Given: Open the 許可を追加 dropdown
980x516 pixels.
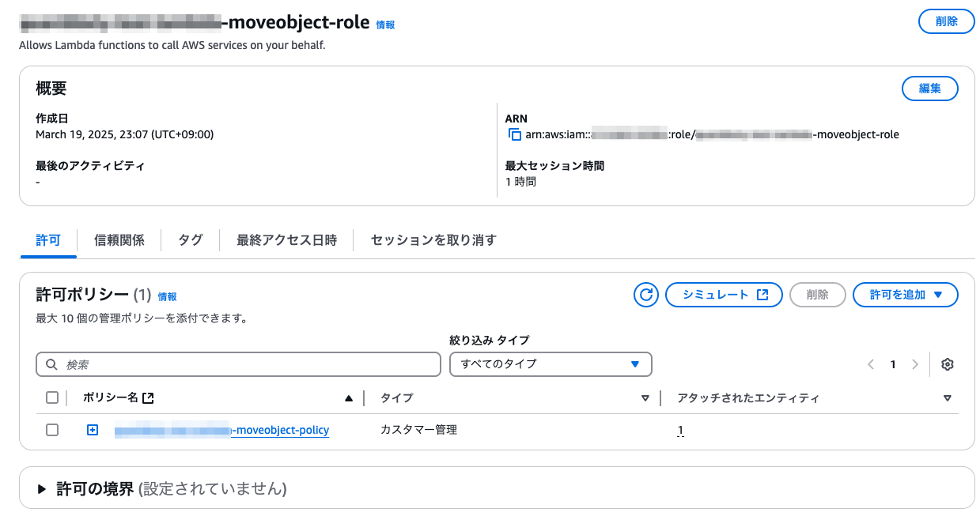Looking at the screenshot, I should [906, 295].
